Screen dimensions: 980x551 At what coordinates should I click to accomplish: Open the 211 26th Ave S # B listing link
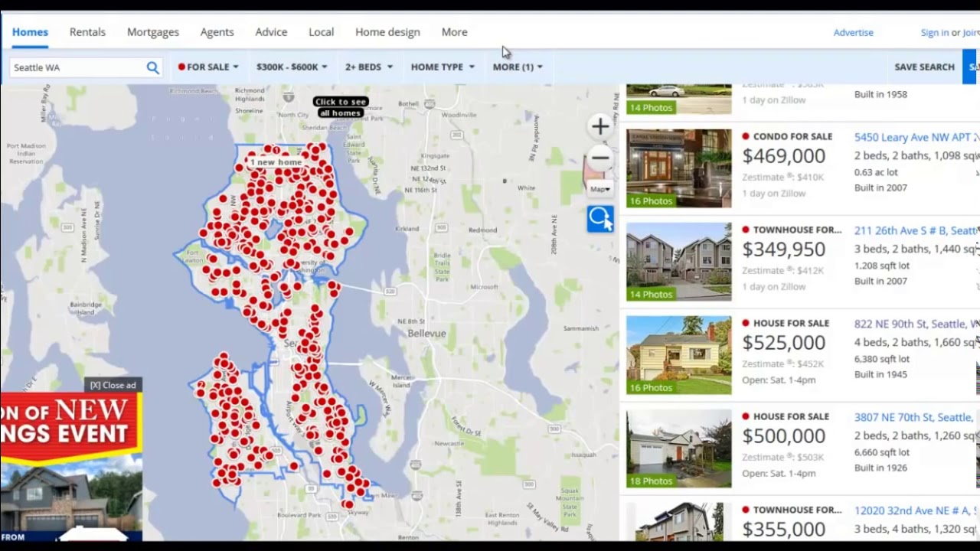tap(916, 231)
